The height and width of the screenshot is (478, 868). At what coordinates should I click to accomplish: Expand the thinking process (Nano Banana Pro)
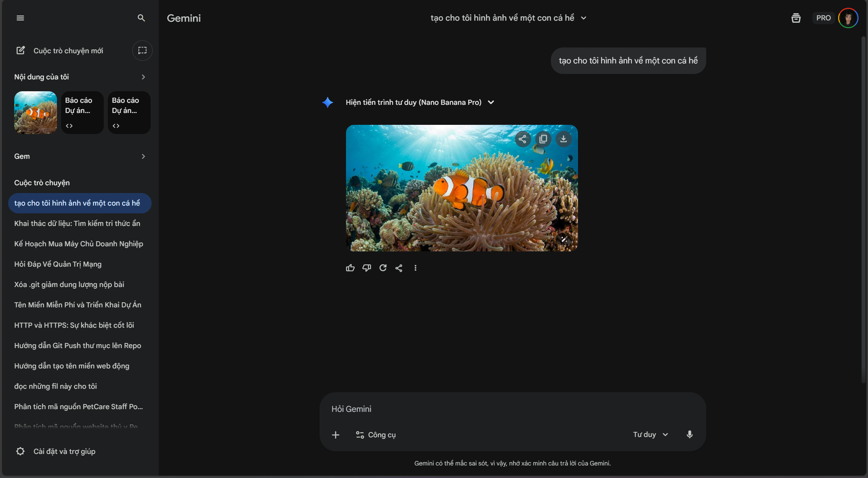(x=491, y=102)
